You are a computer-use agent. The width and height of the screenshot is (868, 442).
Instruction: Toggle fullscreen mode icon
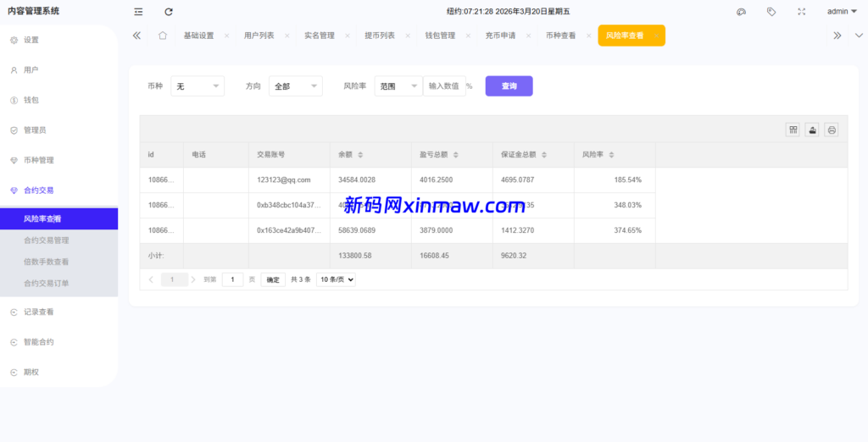coord(801,12)
